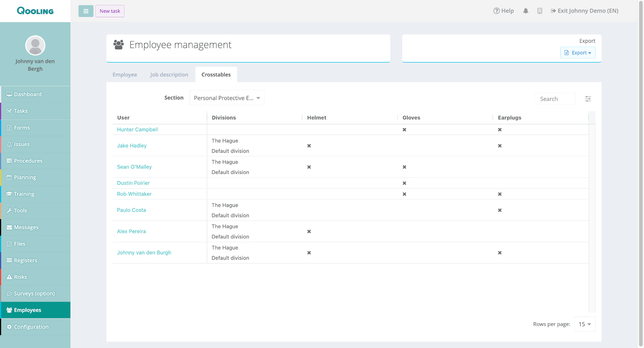Open Tasks in the sidebar

click(x=35, y=111)
